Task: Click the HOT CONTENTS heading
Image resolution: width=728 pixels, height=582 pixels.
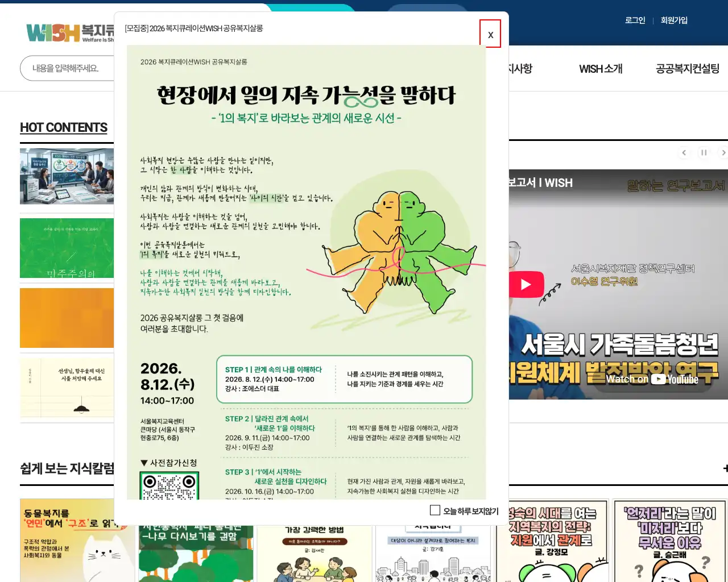Action: click(64, 127)
